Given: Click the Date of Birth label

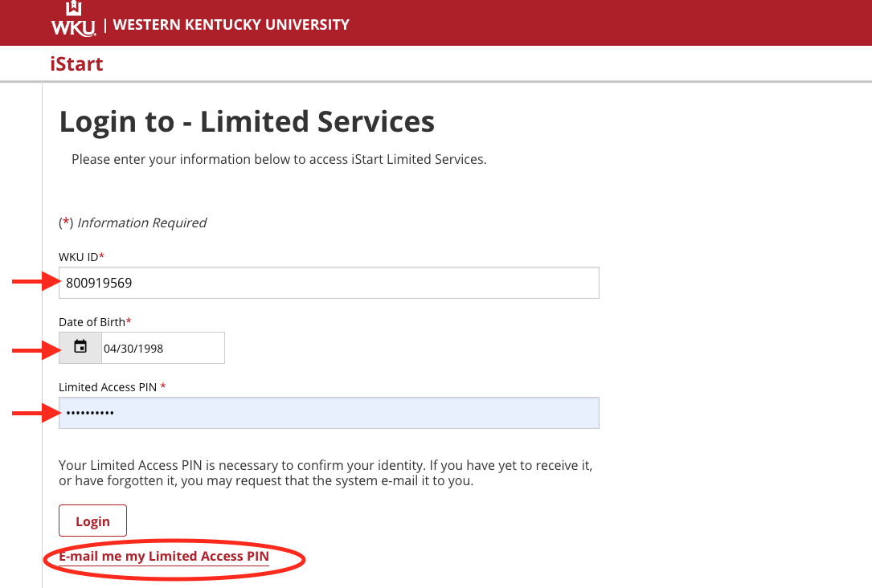Looking at the screenshot, I should coord(94,322).
